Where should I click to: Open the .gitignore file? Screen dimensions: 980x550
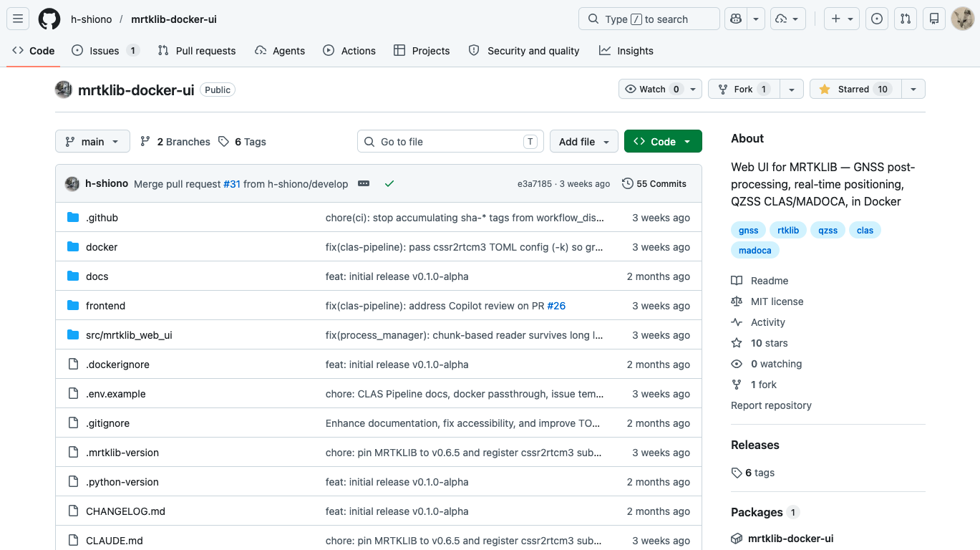coord(107,423)
